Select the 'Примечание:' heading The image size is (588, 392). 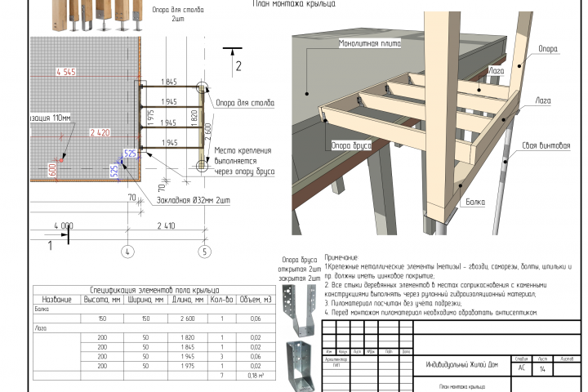coord(341,257)
